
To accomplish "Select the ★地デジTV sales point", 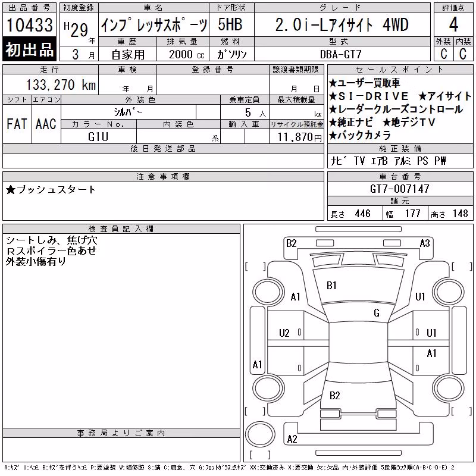I will [x=409, y=123].
